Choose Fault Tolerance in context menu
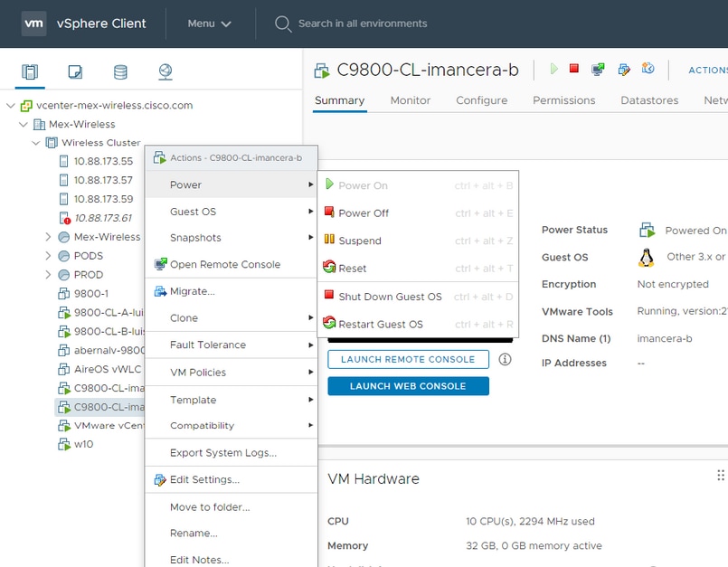Screen dimensions: 728x567 click(x=232, y=345)
